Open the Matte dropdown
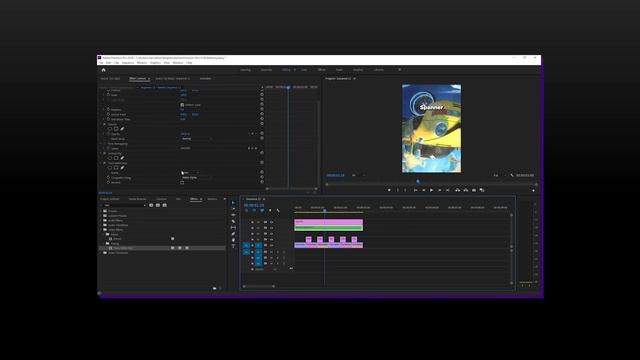The image size is (640, 360). (x=191, y=173)
